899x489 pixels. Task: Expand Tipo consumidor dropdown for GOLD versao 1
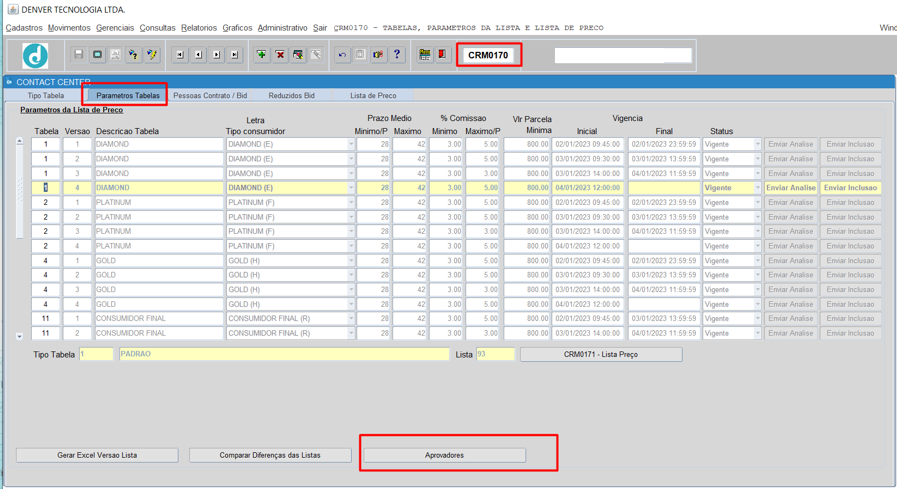pyautogui.click(x=351, y=261)
